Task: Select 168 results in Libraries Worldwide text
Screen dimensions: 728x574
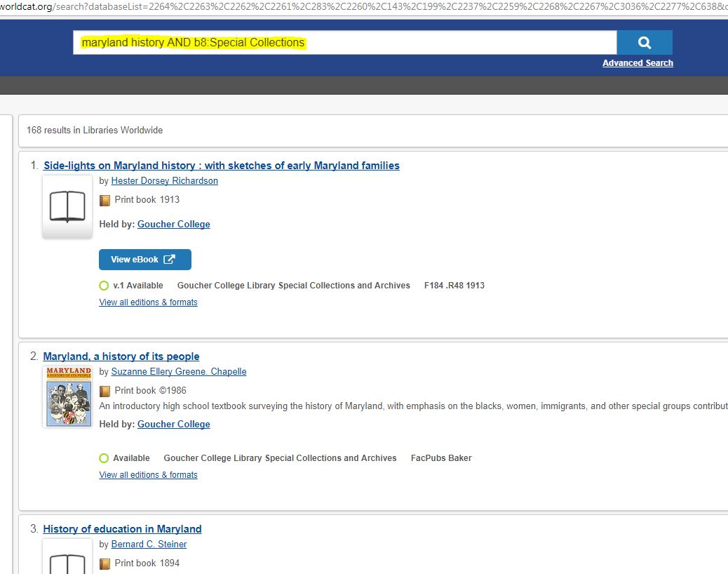Action: click(x=95, y=131)
